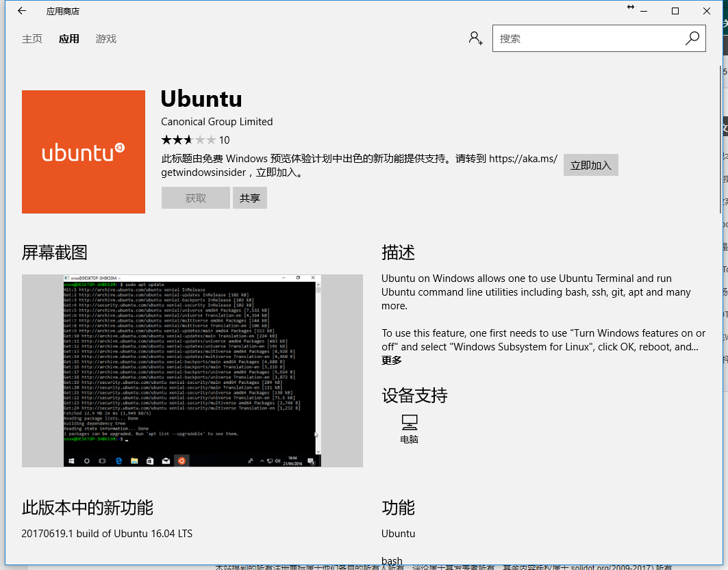Close the 应用商店 window
The width and height of the screenshot is (728, 570).
(x=707, y=11)
